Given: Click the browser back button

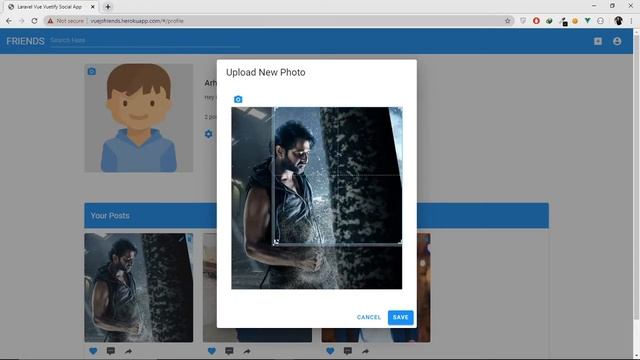Looking at the screenshot, I should click(9, 21).
